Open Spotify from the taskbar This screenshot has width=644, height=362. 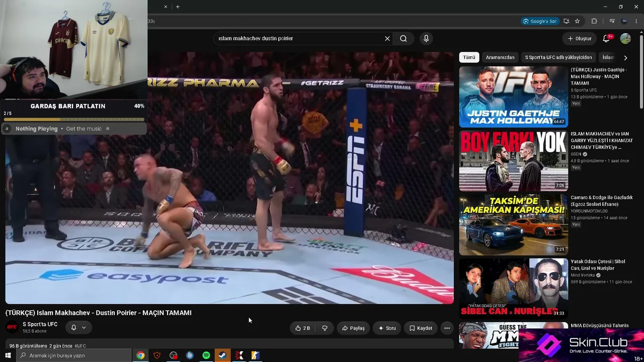pyautogui.click(x=206, y=355)
